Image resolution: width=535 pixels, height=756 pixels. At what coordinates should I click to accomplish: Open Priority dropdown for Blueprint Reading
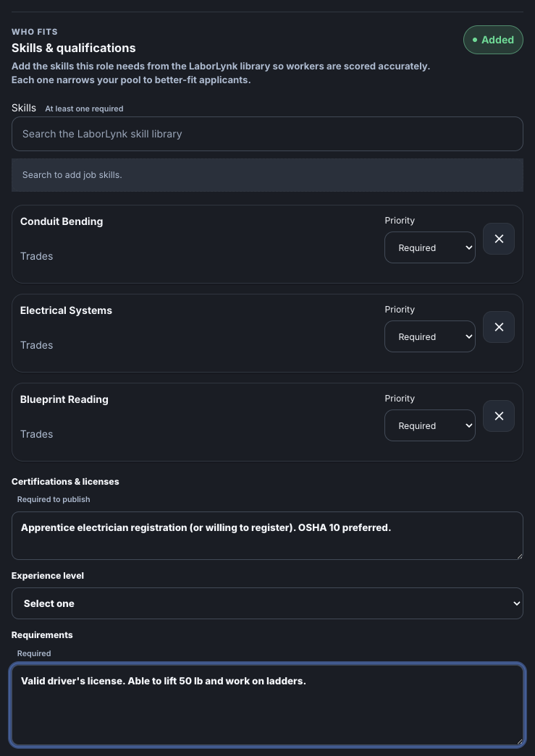429,425
